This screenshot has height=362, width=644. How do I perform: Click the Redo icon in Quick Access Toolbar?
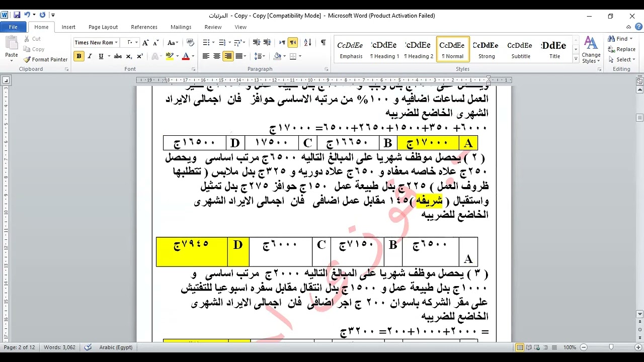42,15
